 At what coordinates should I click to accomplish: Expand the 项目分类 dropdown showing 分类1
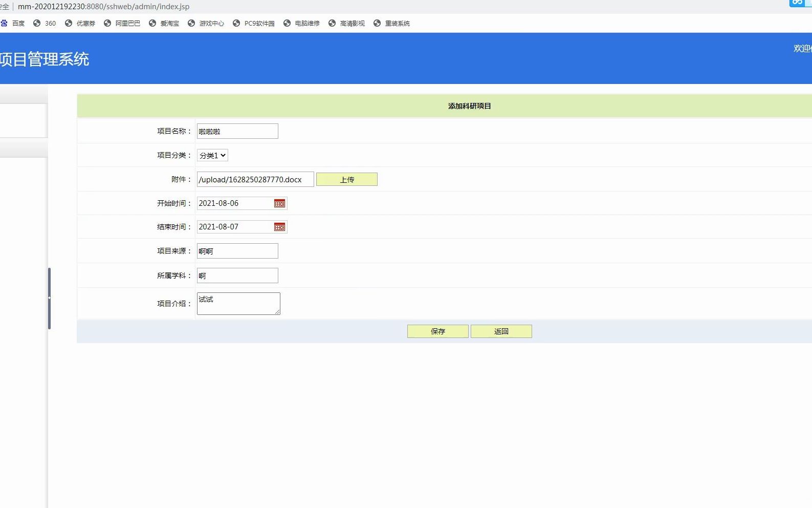coord(212,155)
